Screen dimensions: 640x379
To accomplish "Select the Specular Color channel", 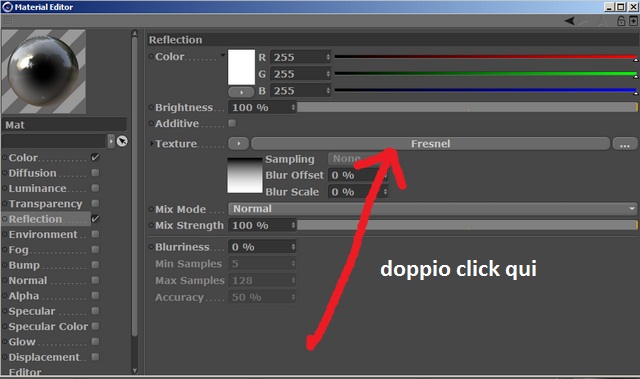I will click(x=47, y=326).
